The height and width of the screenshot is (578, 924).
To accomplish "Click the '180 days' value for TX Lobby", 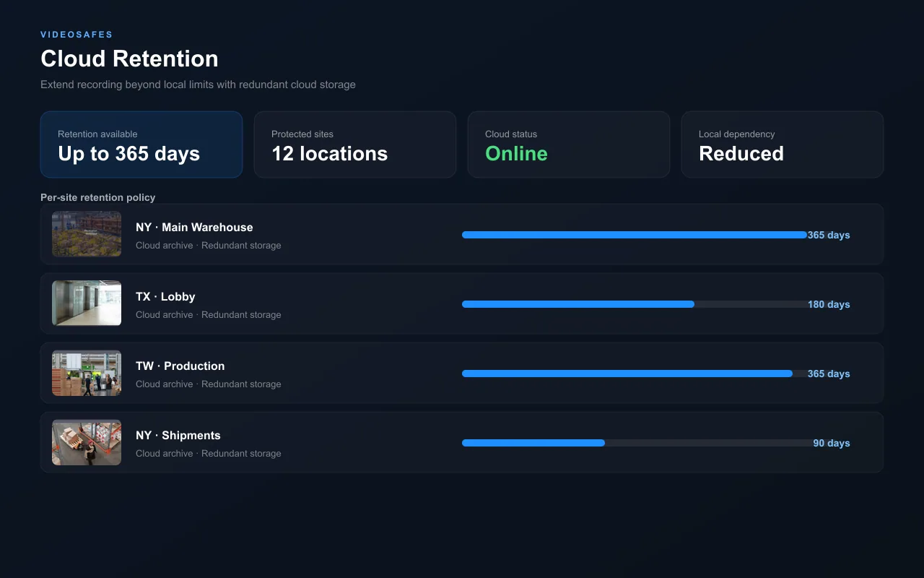I will (x=829, y=304).
